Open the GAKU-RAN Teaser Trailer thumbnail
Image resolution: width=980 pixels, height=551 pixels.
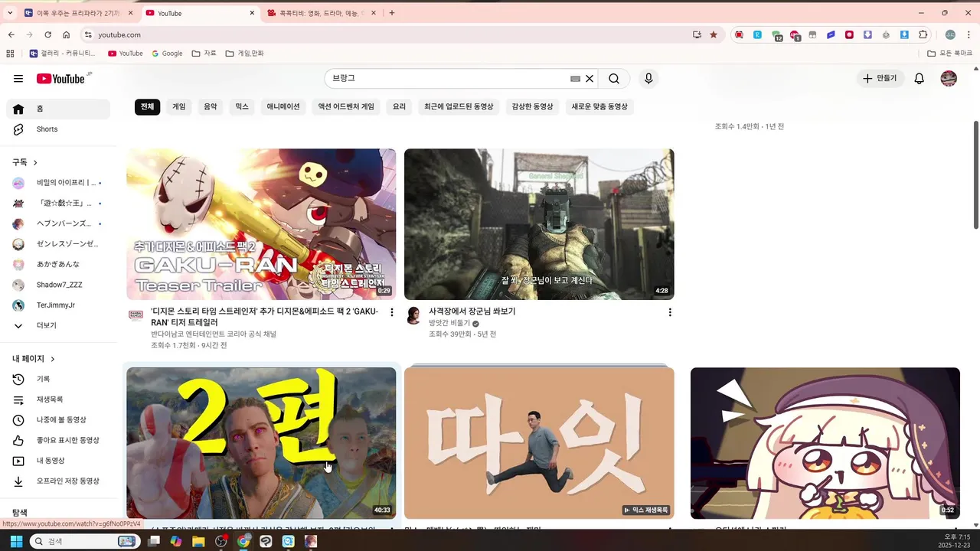pos(261,224)
